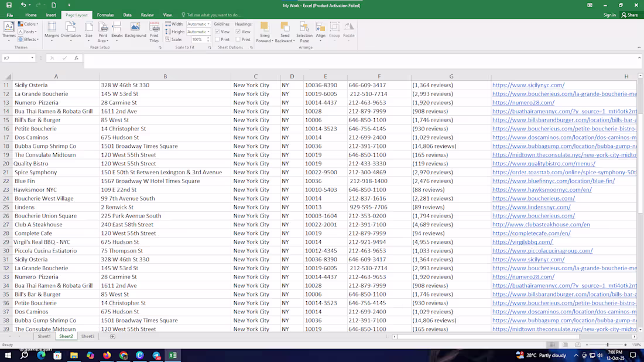The height and width of the screenshot is (362, 644).
Task: Add a sheet Background image
Action: (x=135, y=30)
